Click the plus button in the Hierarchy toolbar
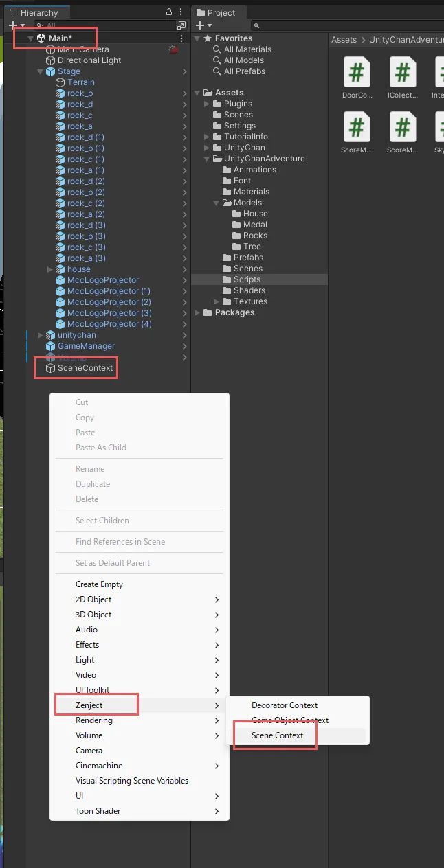The height and width of the screenshot is (868, 444). pyautogui.click(x=12, y=25)
